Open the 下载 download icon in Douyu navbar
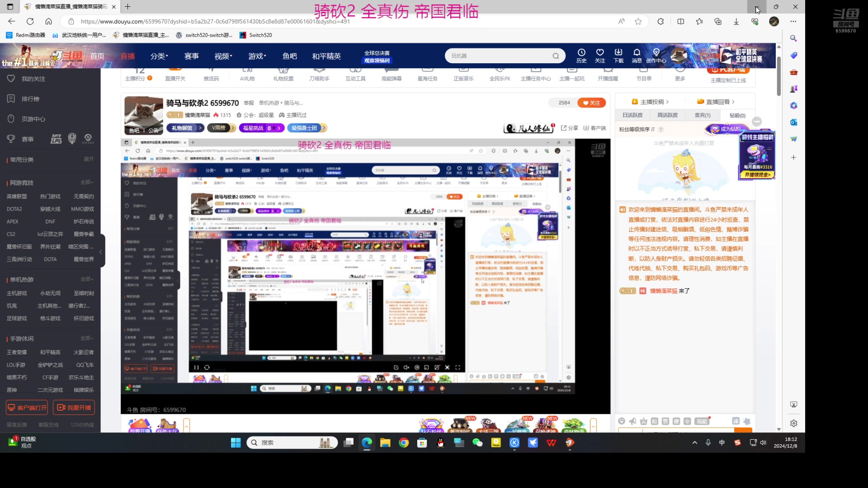 (x=618, y=56)
